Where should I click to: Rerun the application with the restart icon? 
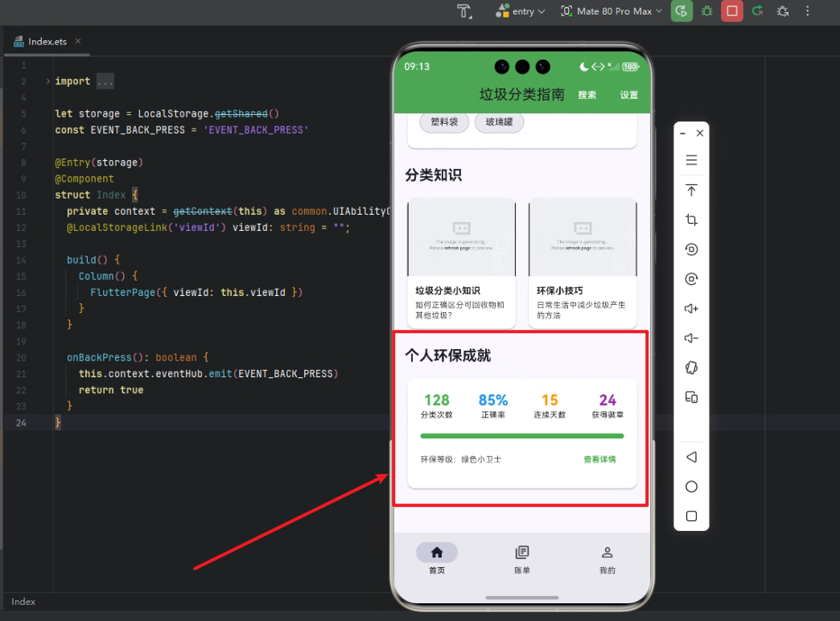pyautogui.click(x=757, y=11)
